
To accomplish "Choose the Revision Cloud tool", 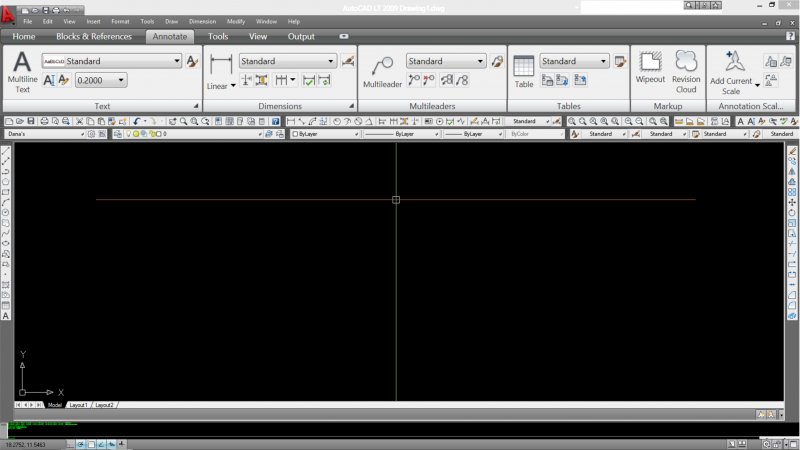I will (x=686, y=71).
